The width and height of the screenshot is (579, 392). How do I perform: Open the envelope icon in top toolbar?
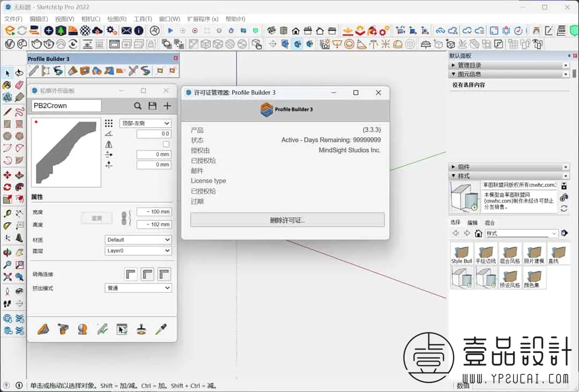click(127, 31)
